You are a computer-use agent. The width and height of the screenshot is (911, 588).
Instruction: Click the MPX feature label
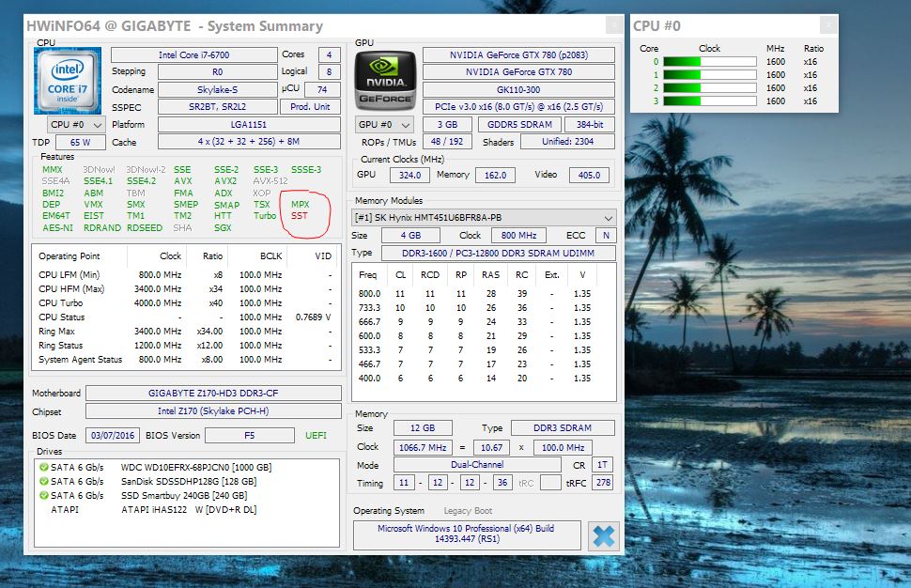(x=301, y=205)
